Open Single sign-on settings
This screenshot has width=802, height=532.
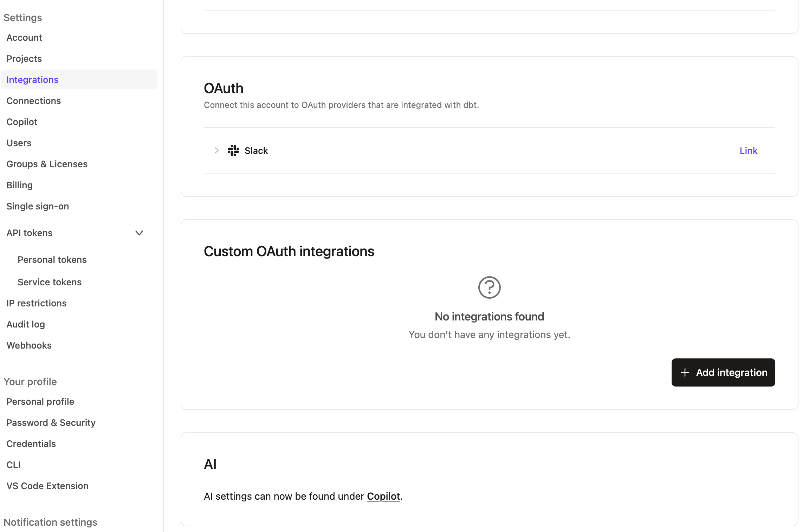[x=37, y=206]
